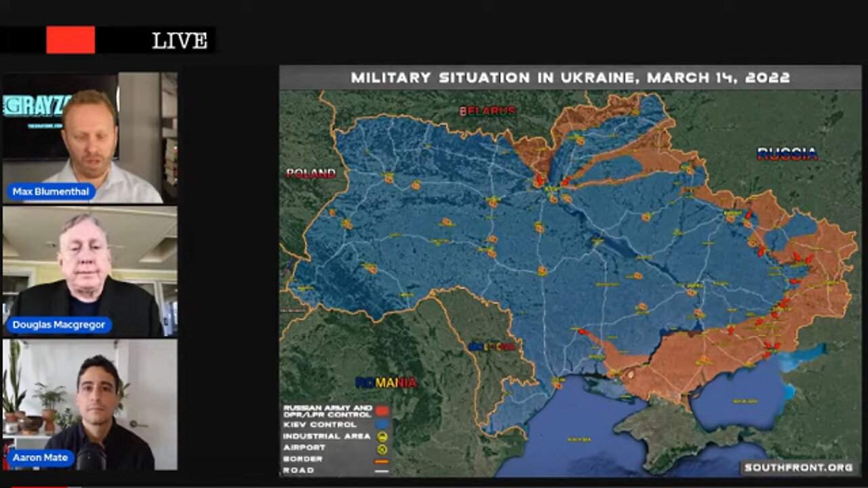Click the Industrial Area legend text
The width and height of the screenshot is (868, 488).
point(327,436)
